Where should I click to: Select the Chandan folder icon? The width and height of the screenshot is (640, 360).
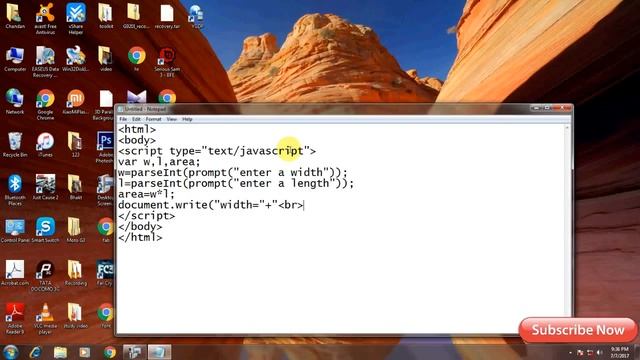click(x=15, y=17)
